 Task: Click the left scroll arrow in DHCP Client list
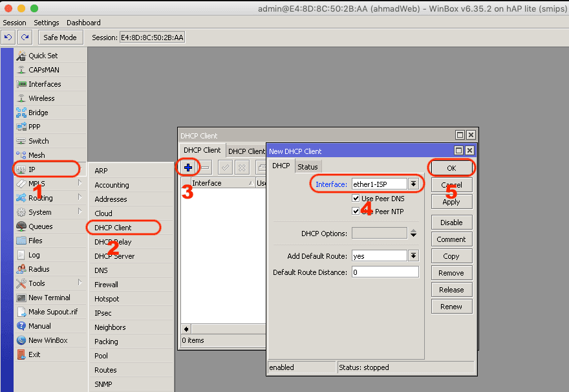(x=186, y=329)
